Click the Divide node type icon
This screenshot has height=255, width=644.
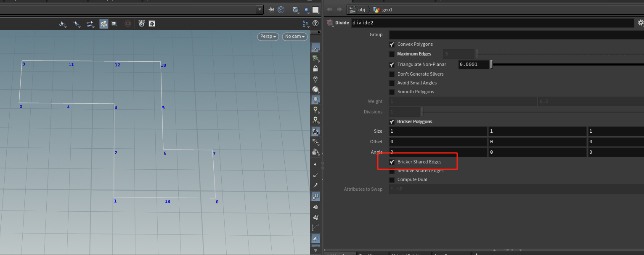pos(330,23)
